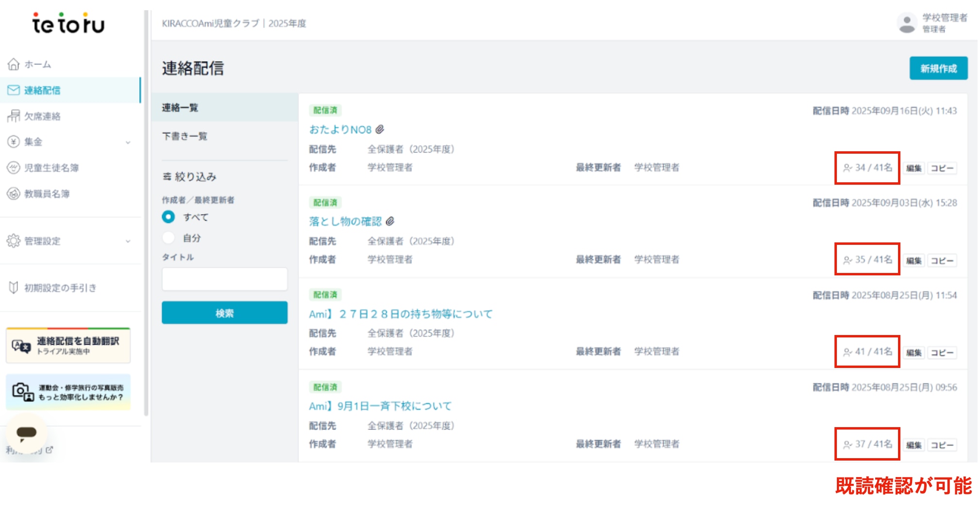Click the yen icon for 集金
Screen dimensions: 980x511
point(14,142)
